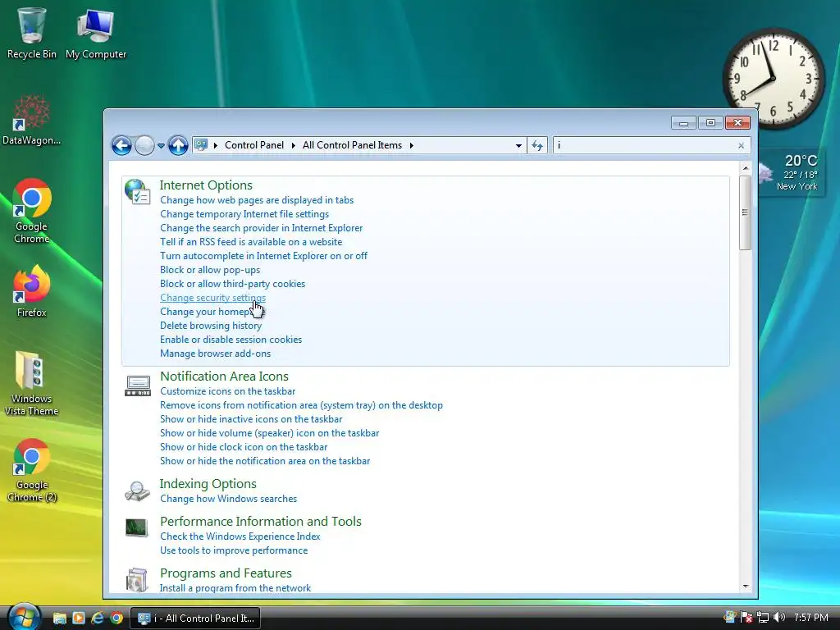Click Use tools to improve performance
Image resolution: width=840 pixels, height=630 pixels.
(234, 550)
